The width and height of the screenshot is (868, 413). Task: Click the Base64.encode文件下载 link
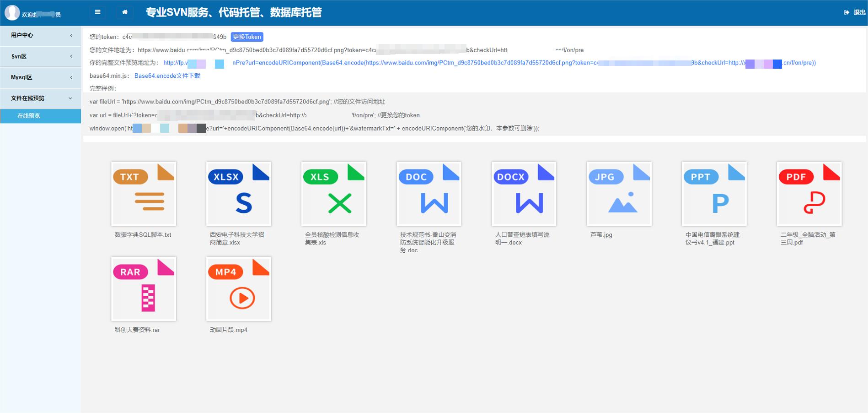(167, 76)
